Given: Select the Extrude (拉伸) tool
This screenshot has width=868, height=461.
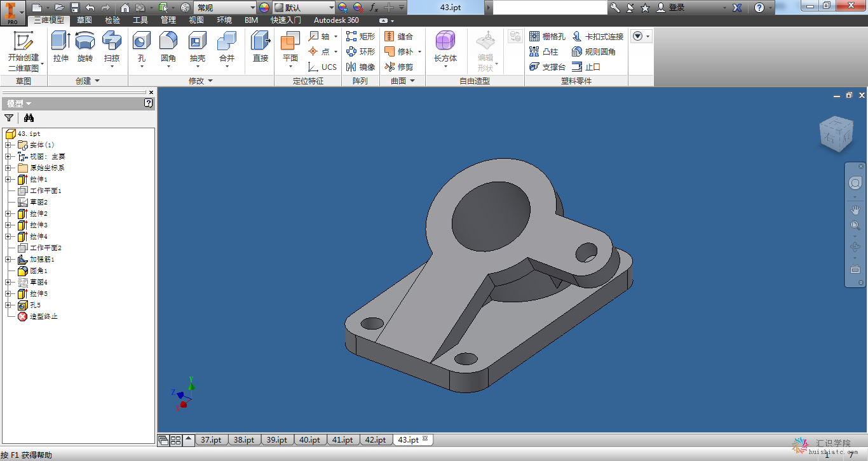Looking at the screenshot, I should 61,47.
